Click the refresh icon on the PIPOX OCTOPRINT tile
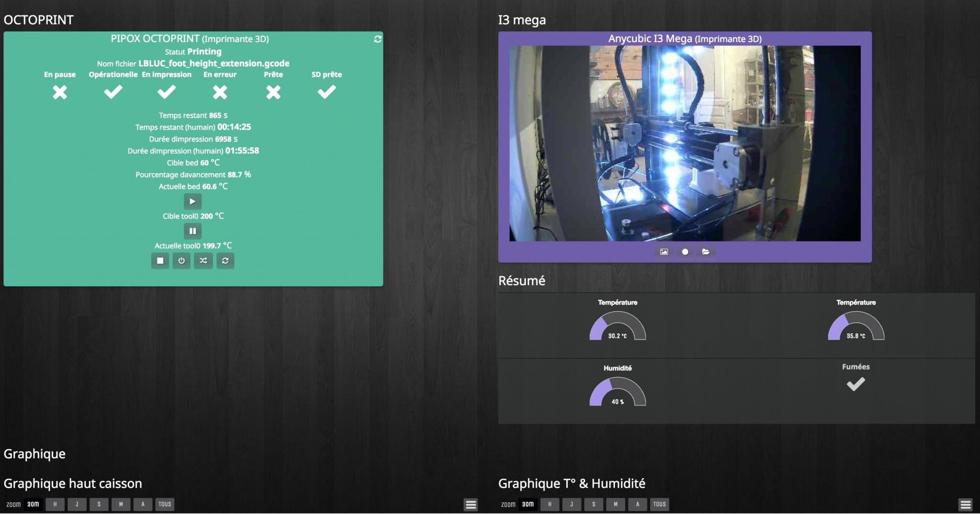The image size is (980, 514). [x=378, y=39]
